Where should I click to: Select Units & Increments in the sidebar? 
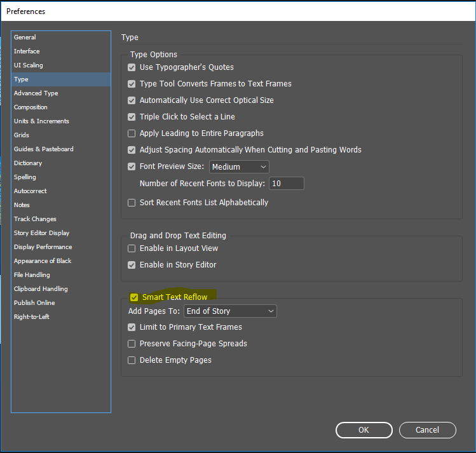pos(41,121)
